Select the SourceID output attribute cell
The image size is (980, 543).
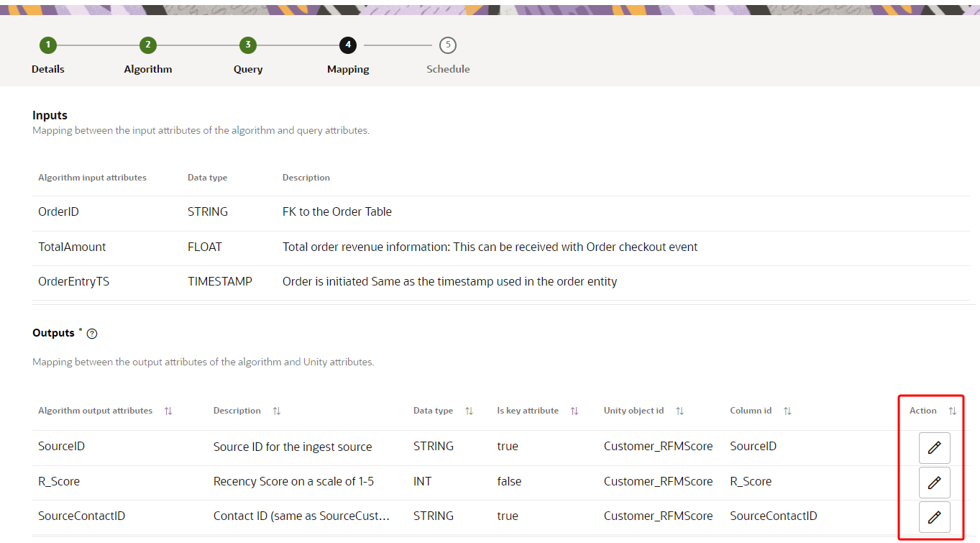pyautogui.click(x=62, y=446)
